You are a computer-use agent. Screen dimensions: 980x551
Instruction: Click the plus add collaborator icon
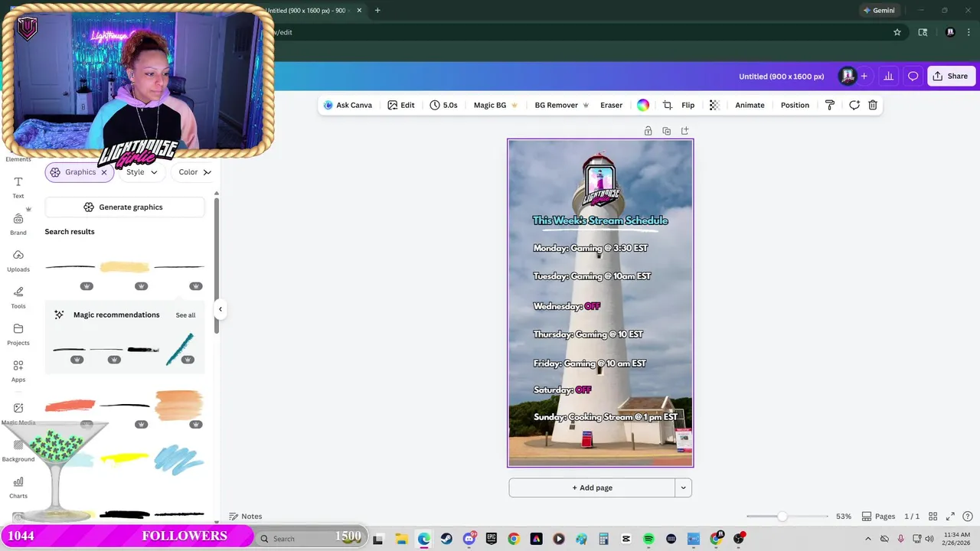tap(864, 76)
